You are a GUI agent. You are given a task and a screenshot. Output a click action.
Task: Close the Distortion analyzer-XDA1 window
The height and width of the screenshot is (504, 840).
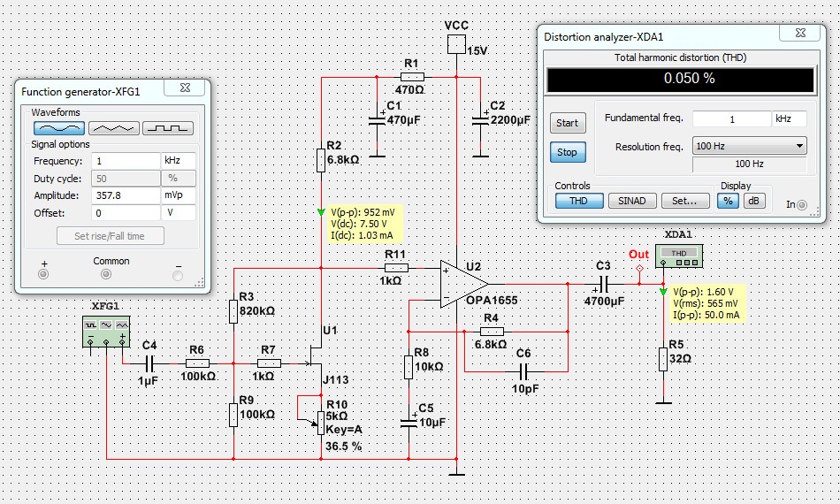pyautogui.click(x=800, y=33)
